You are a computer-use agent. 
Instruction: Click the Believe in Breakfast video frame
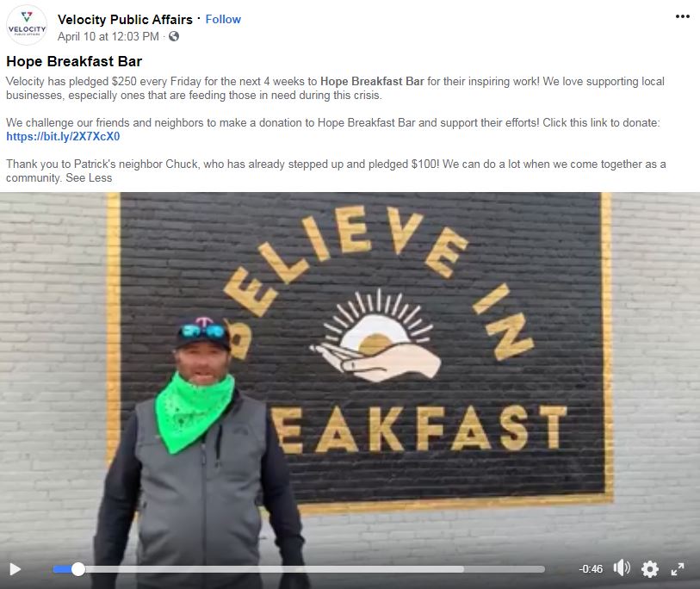(350, 375)
